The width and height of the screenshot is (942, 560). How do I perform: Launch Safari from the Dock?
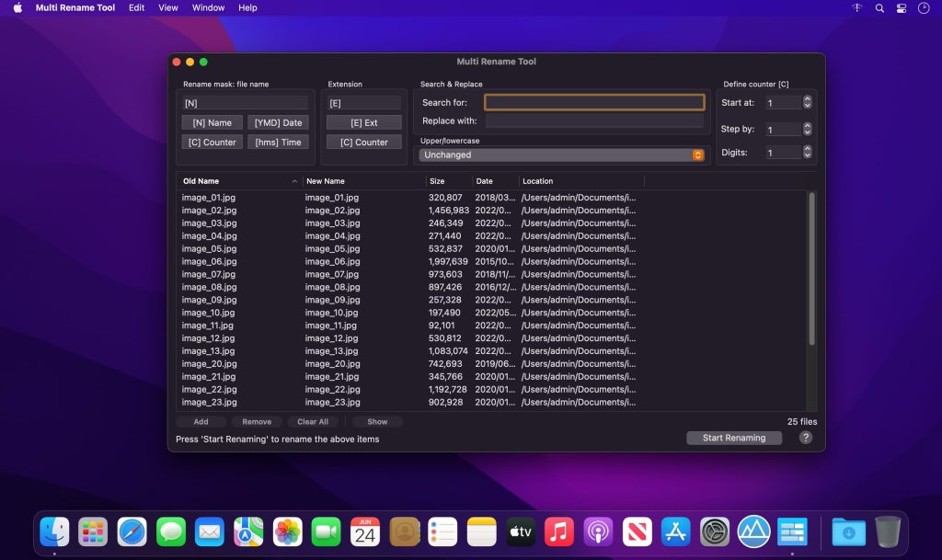[x=132, y=531]
